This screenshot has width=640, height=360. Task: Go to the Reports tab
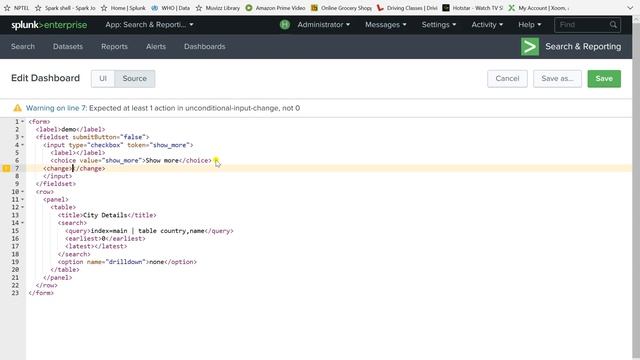(114, 47)
